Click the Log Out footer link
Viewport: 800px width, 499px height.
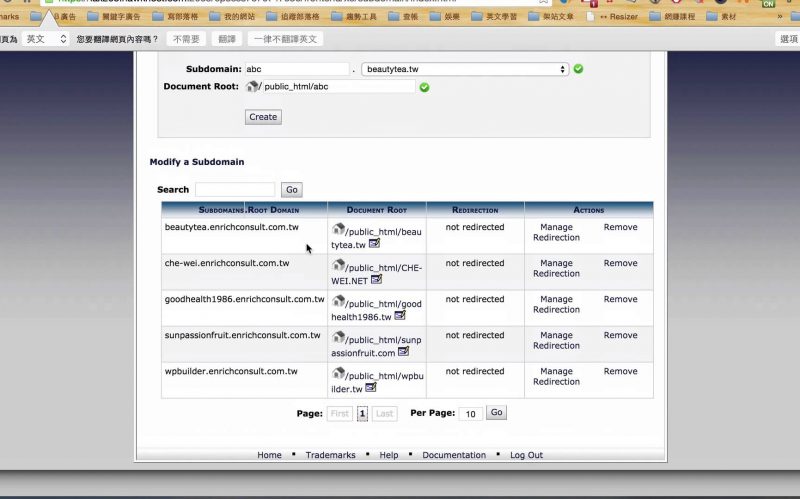(x=526, y=455)
